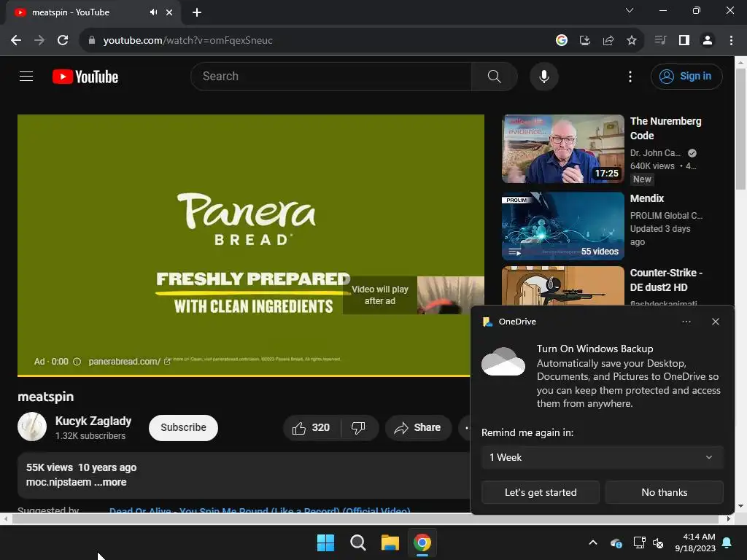The width and height of the screenshot is (747, 560).
Task: Open The Nuremberg Code video thumbnail
Action: point(562,149)
